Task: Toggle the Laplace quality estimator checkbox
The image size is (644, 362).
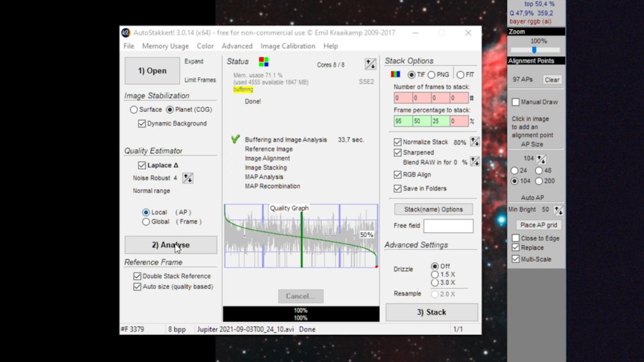Action: click(142, 165)
